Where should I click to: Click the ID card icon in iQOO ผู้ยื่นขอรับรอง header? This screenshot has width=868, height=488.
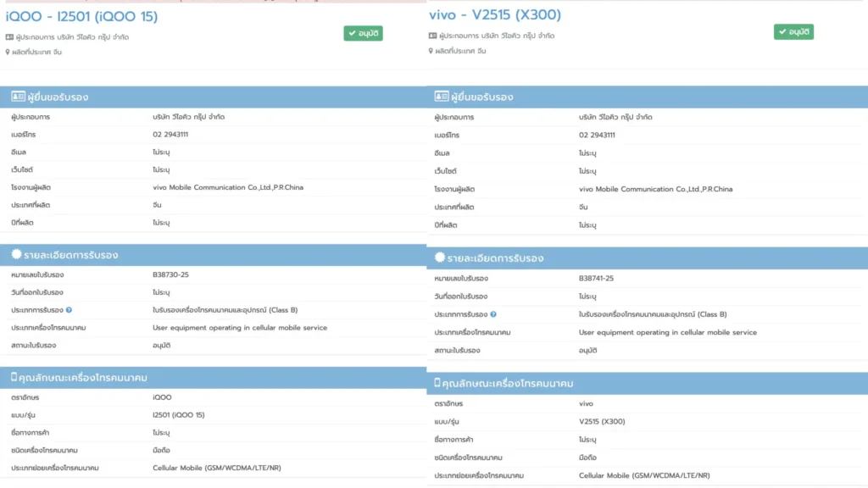click(16, 97)
